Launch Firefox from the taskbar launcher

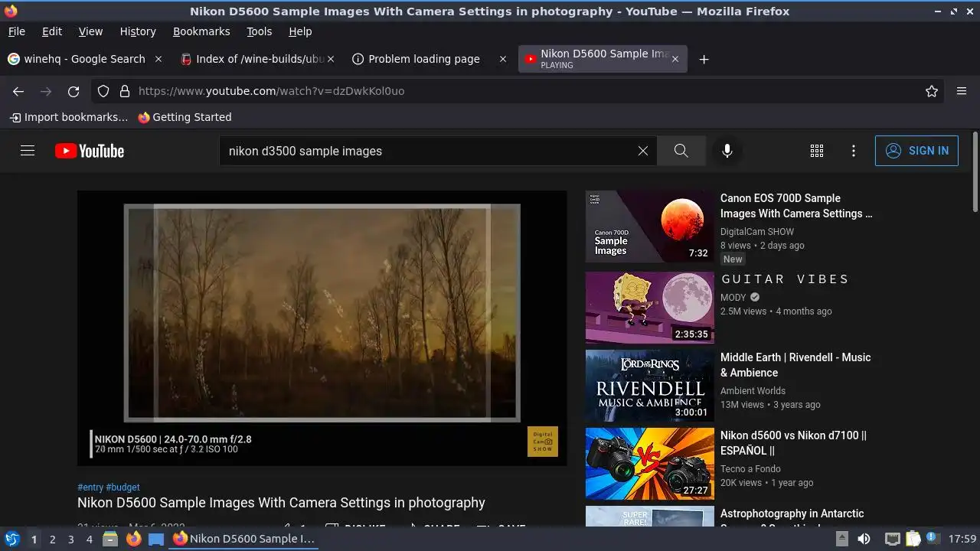click(x=133, y=539)
